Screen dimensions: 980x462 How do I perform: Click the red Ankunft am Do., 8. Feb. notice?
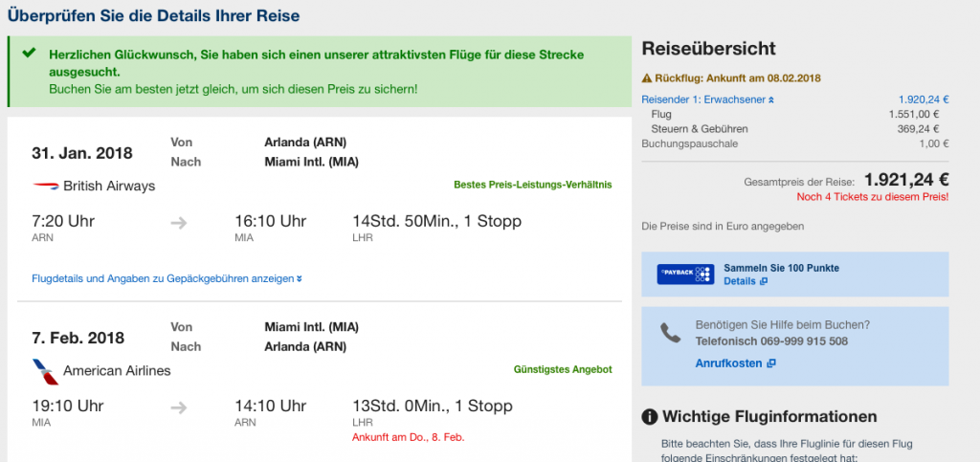pos(409,437)
